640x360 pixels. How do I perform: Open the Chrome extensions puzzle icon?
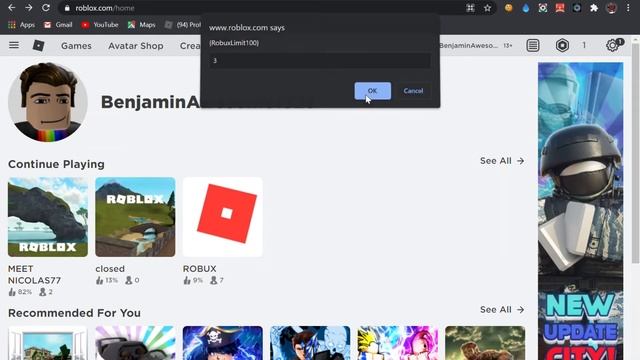coord(594,8)
